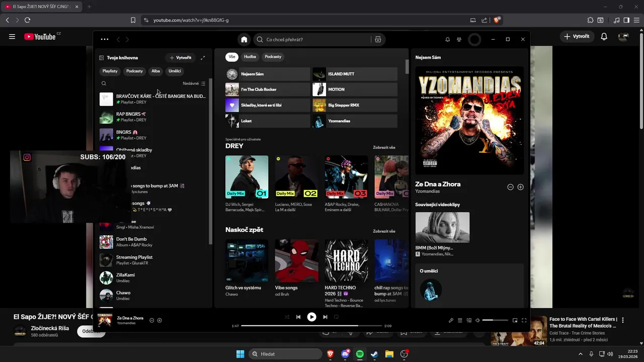644x362 pixels.
Task: Open the Browse icon in Spotify search bar
Action: (378, 39)
